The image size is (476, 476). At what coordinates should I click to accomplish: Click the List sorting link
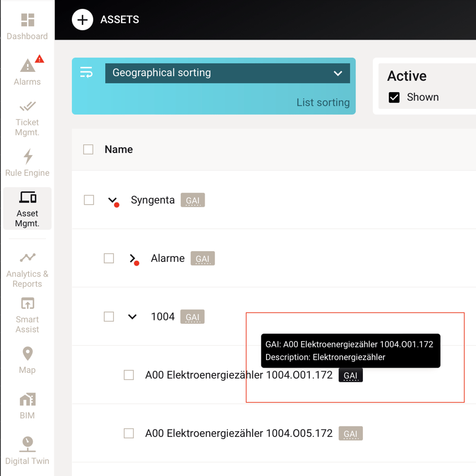pos(323,103)
